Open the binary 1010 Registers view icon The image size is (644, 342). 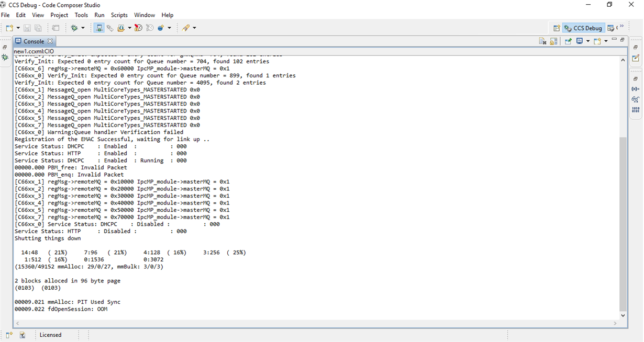pos(635,110)
